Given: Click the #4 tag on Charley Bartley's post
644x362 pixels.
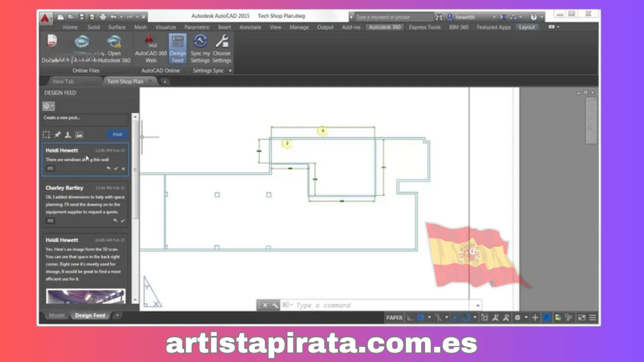Looking at the screenshot, I should (50, 220).
